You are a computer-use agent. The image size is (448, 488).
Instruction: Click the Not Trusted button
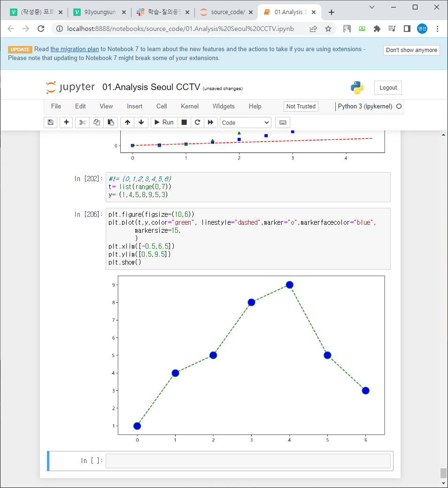301,107
